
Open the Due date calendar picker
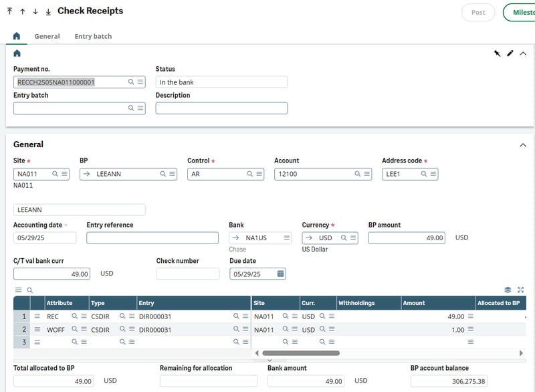(280, 274)
